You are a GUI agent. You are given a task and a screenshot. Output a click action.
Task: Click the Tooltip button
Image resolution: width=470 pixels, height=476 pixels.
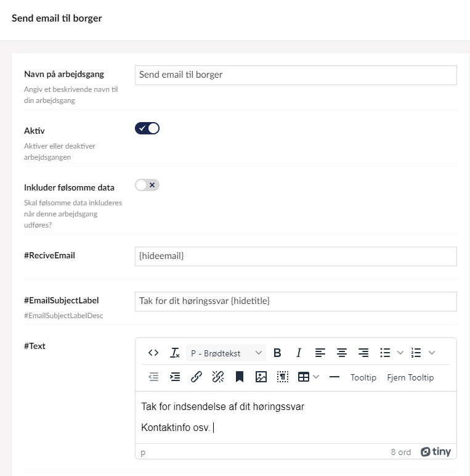(x=363, y=377)
